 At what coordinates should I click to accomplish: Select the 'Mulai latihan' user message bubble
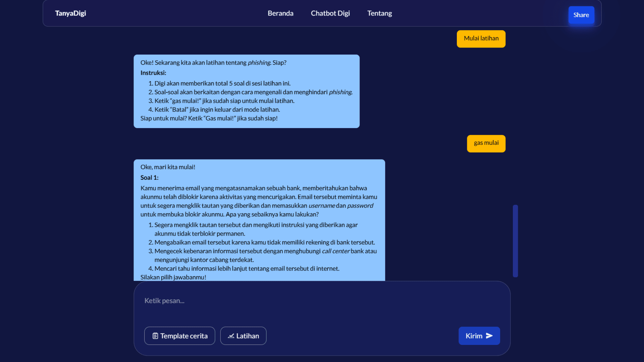(481, 39)
